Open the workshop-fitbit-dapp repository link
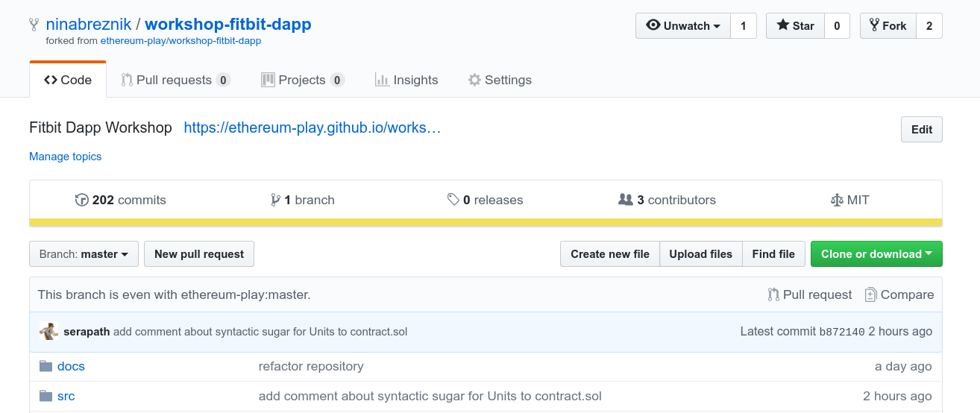This screenshot has height=413, width=980. pyautogui.click(x=228, y=25)
